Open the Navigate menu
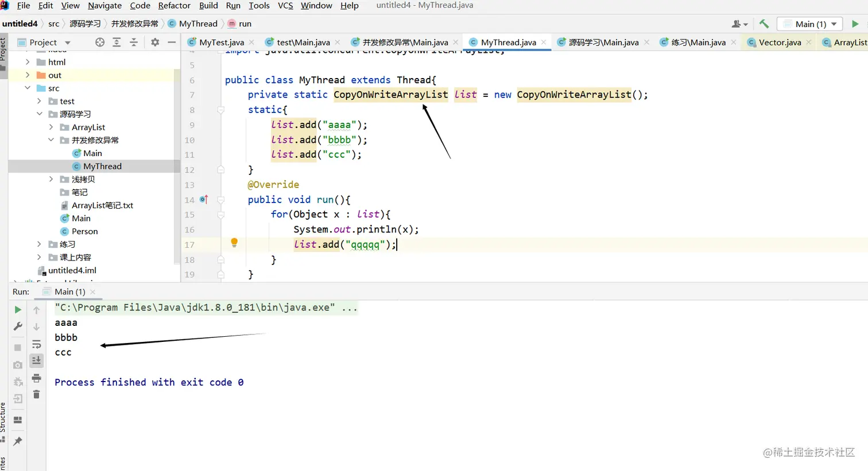 pyautogui.click(x=104, y=5)
